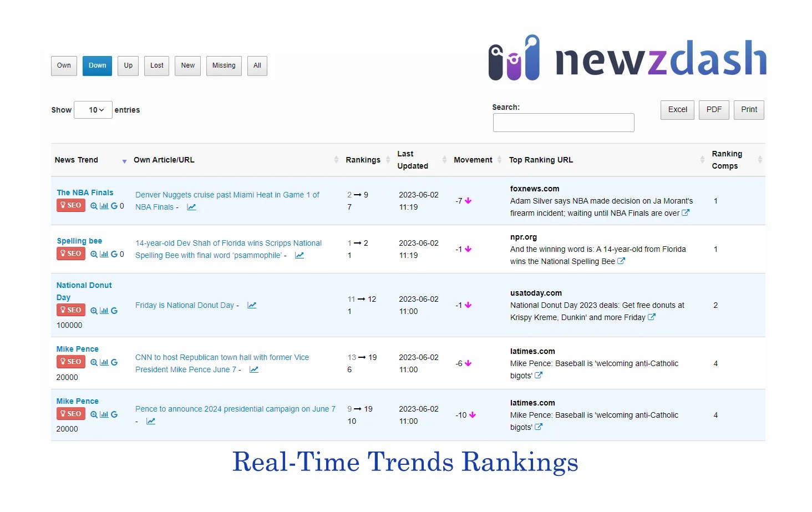Export the table to Excel

(x=677, y=110)
